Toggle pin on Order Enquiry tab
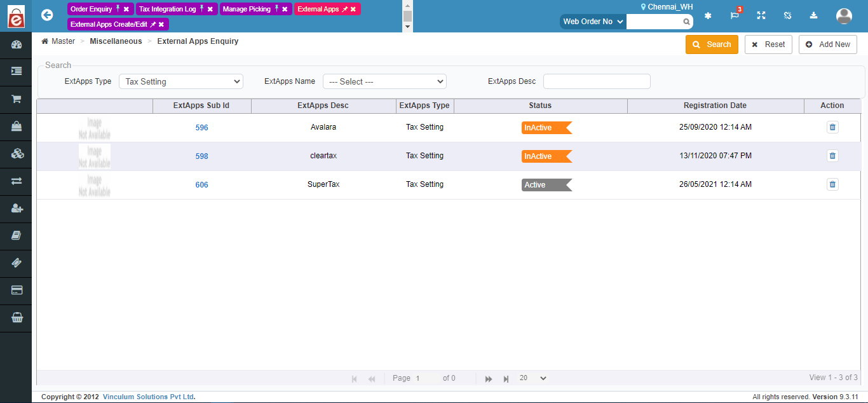This screenshot has height=403, width=868. coord(118,9)
